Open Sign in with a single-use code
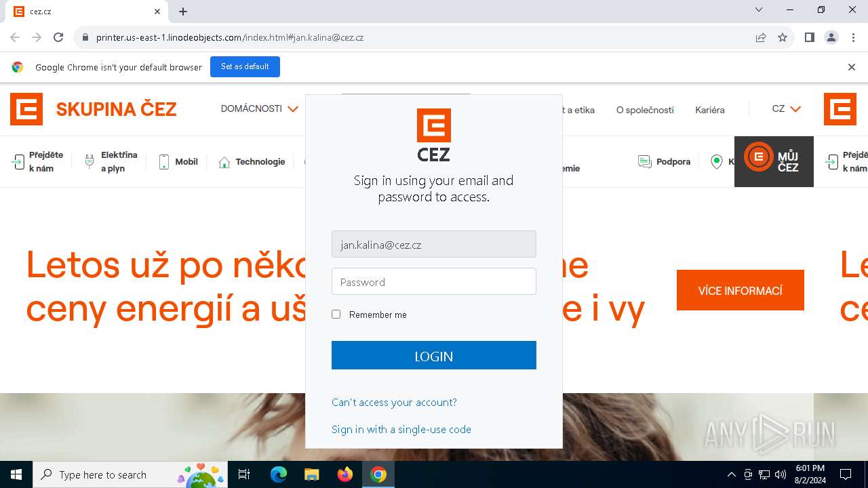 [x=401, y=430]
